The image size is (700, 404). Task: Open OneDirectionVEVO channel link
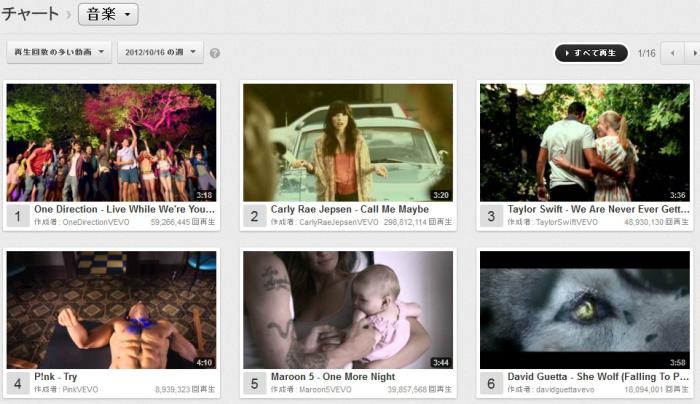[x=96, y=222]
